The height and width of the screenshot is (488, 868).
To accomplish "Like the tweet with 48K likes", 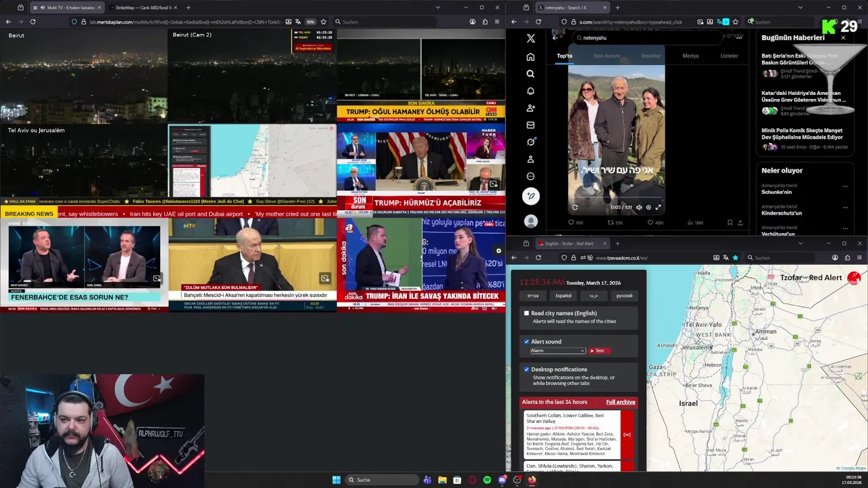I will (x=655, y=222).
